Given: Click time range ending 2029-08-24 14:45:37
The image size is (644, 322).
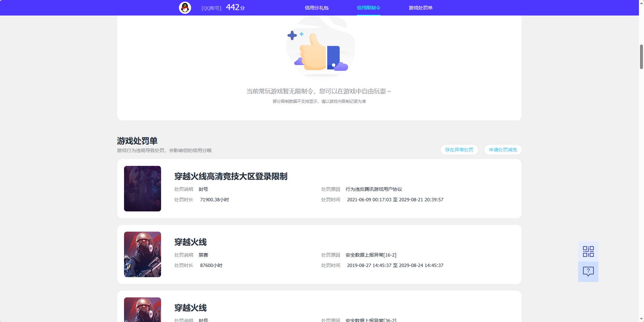Looking at the screenshot, I should pyautogui.click(x=395, y=265).
